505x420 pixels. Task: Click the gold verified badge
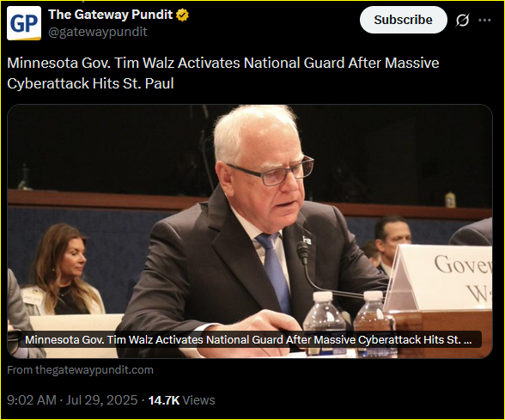pyautogui.click(x=183, y=15)
